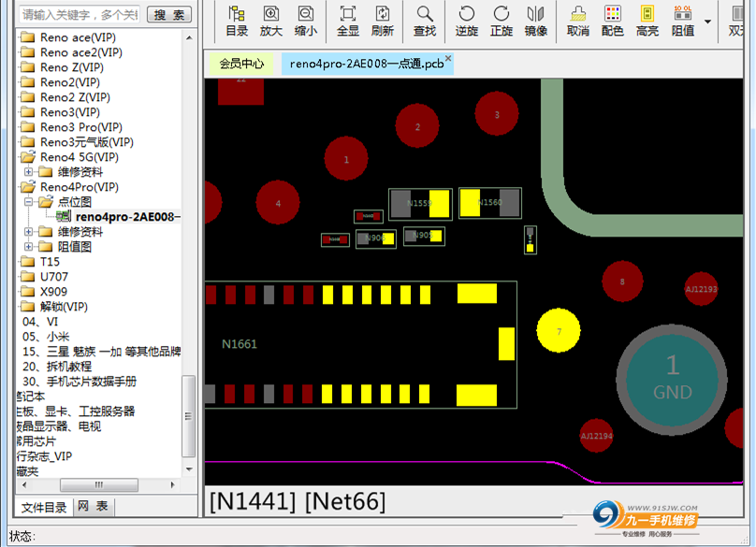Expand 维修资料 under Reno4 5G
Screen dimensions: 756x547
[28, 171]
